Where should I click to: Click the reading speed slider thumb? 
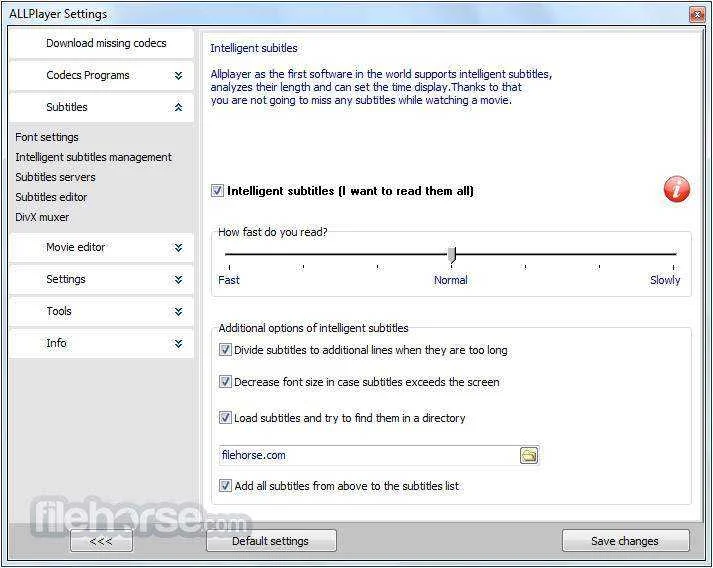click(452, 255)
